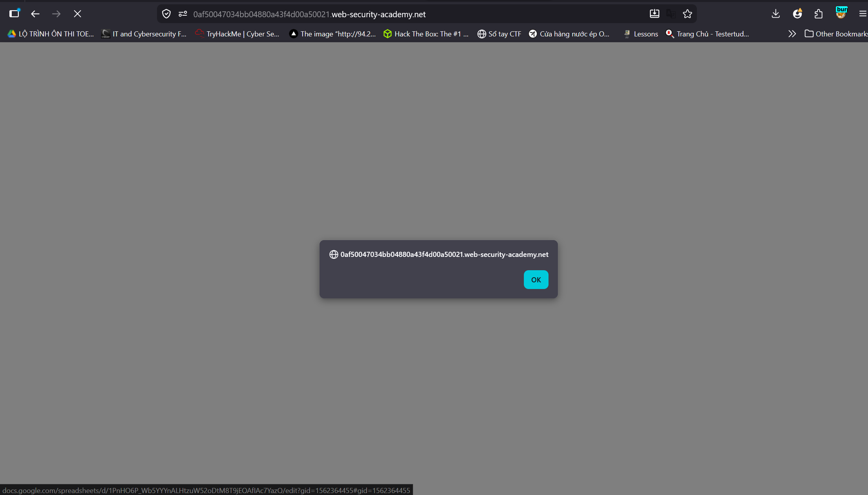868x495 pixels.
Task: Open the Burp proxy extension icon
Action: [841, 13]
